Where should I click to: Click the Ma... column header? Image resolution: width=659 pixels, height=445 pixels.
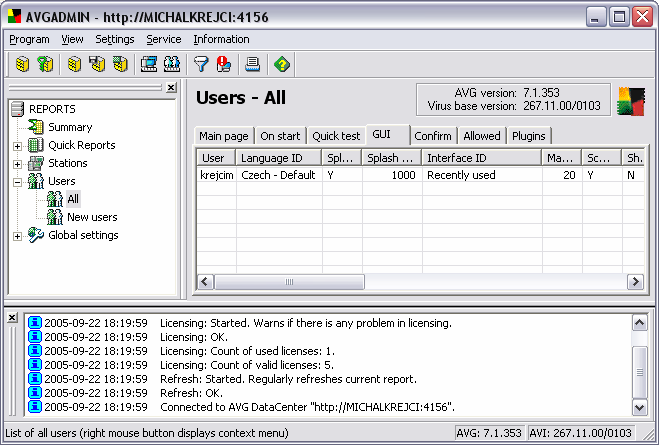561,158
